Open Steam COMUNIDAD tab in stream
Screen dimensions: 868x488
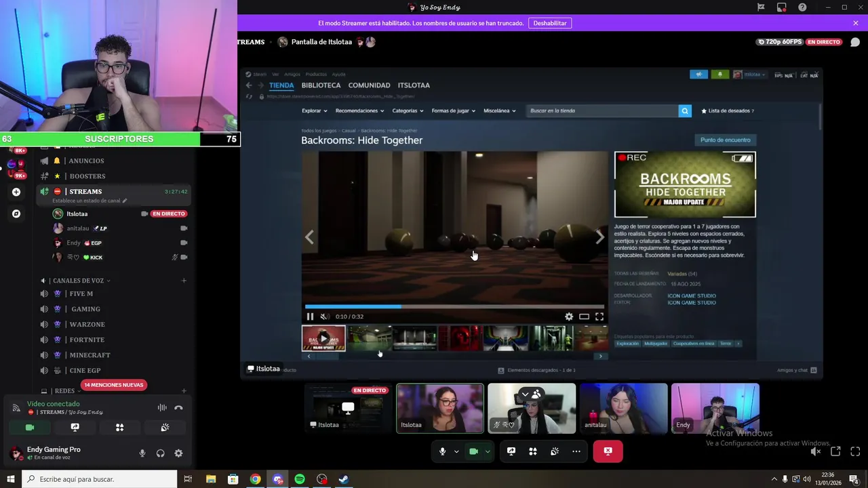(x=369, y=85)
